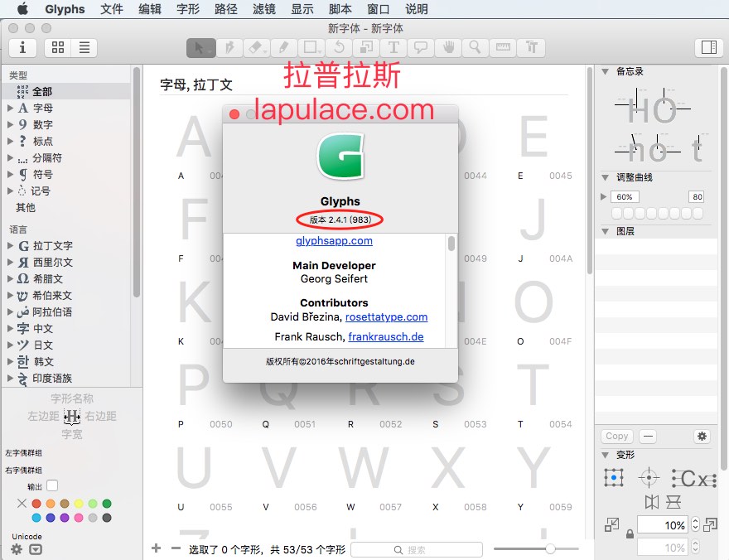Collapse the 调整曲线 section
The width and height of the screenshot is (729, 560).
click(605, 177)
